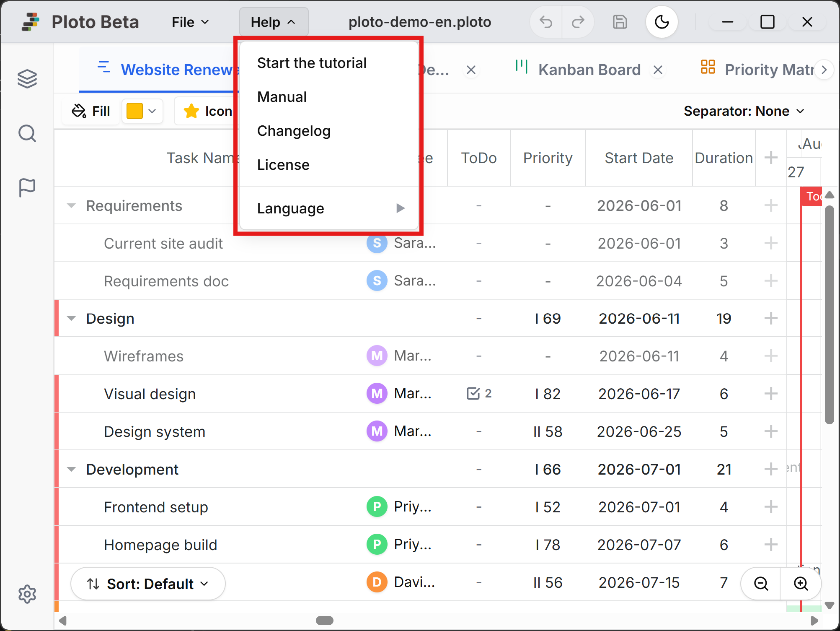Expand the Language submenu

[x=329, y=208]
